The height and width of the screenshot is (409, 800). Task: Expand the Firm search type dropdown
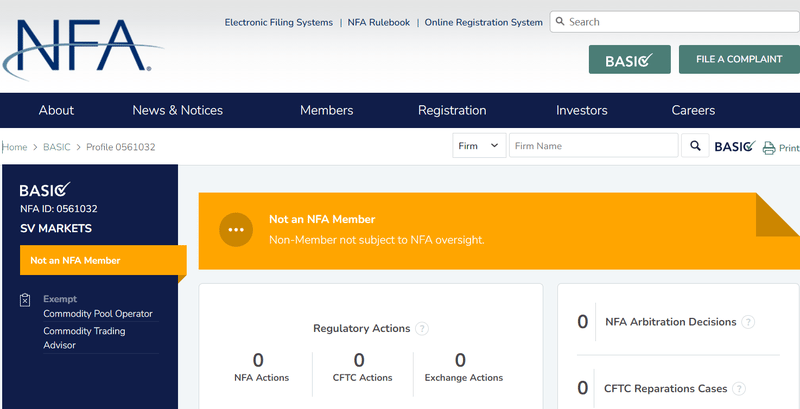[x=479, y=146]
